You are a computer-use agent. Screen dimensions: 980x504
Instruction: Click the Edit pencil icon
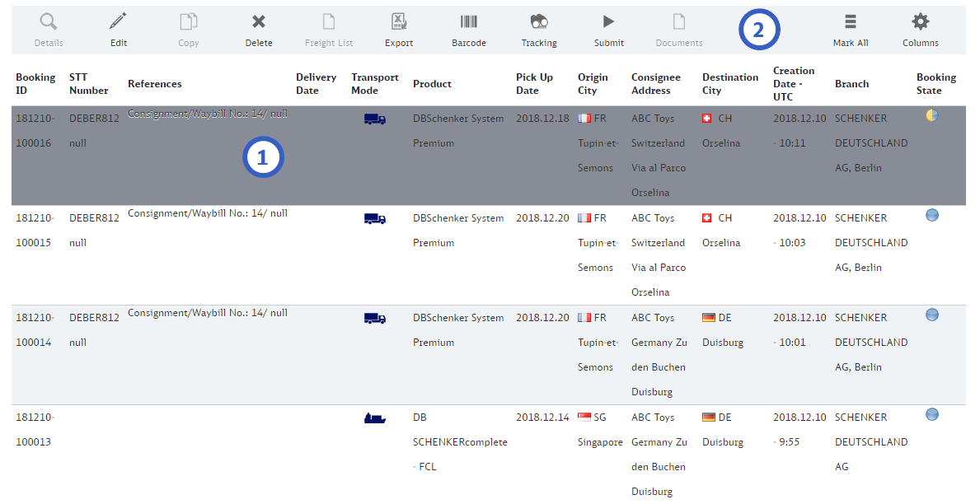click(118, 22)
